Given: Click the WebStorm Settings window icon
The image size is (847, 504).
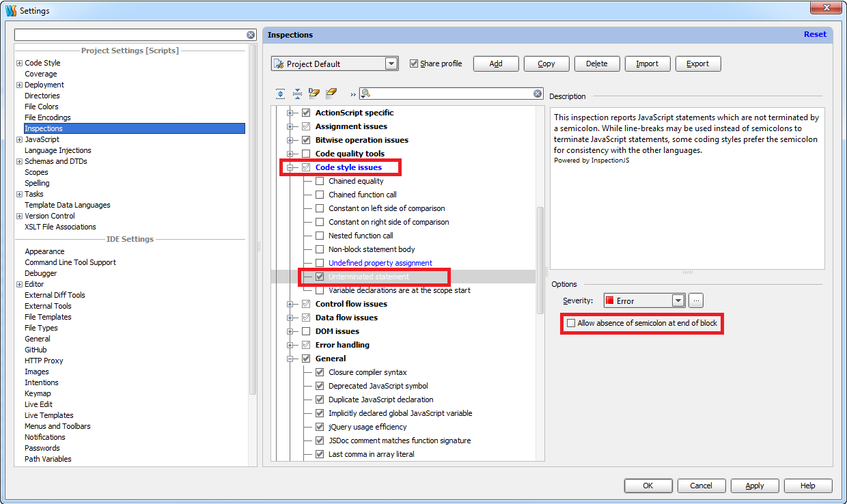Looking at the screenshot, I should point(11,11).
